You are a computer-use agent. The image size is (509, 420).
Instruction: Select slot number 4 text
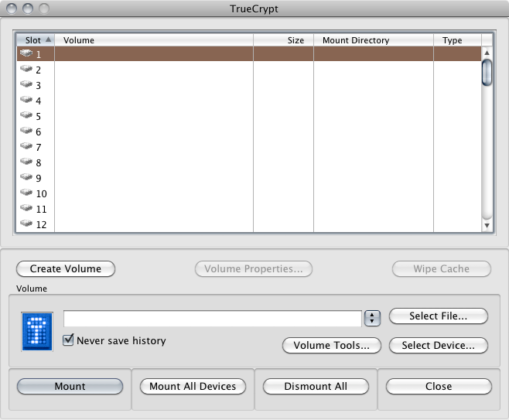[x=39, y=101]
